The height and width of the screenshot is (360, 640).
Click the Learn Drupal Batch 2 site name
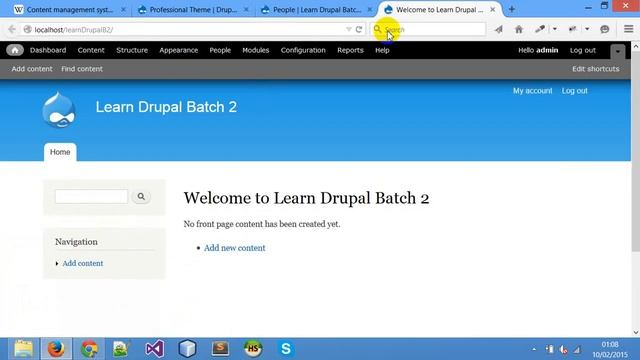166,107
